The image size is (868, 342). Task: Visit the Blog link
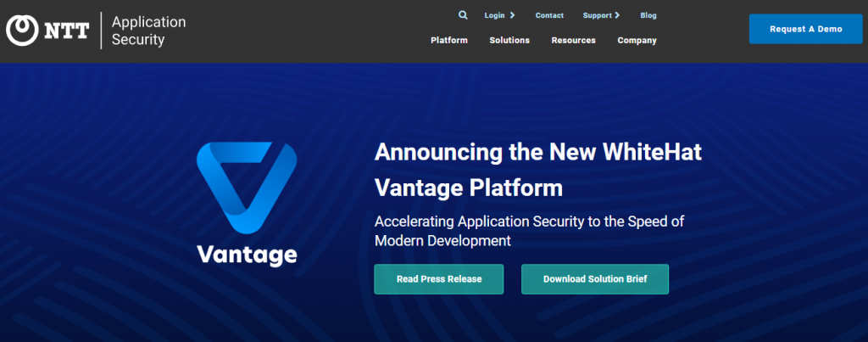point(648,15)
